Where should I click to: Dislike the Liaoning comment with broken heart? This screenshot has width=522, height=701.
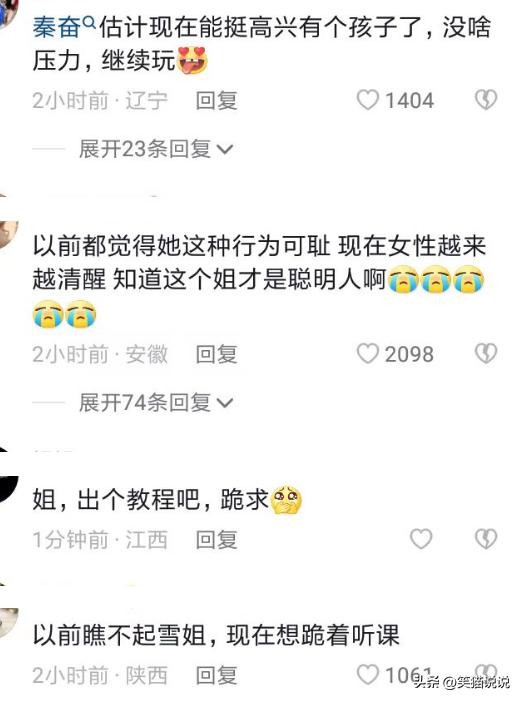click(x=486, y=100)
